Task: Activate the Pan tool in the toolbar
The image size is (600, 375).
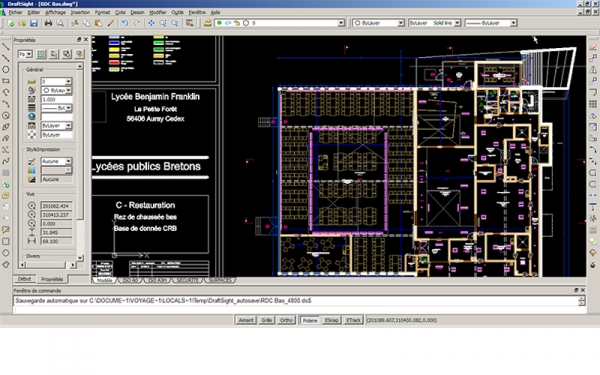Action: click(151, 23)
